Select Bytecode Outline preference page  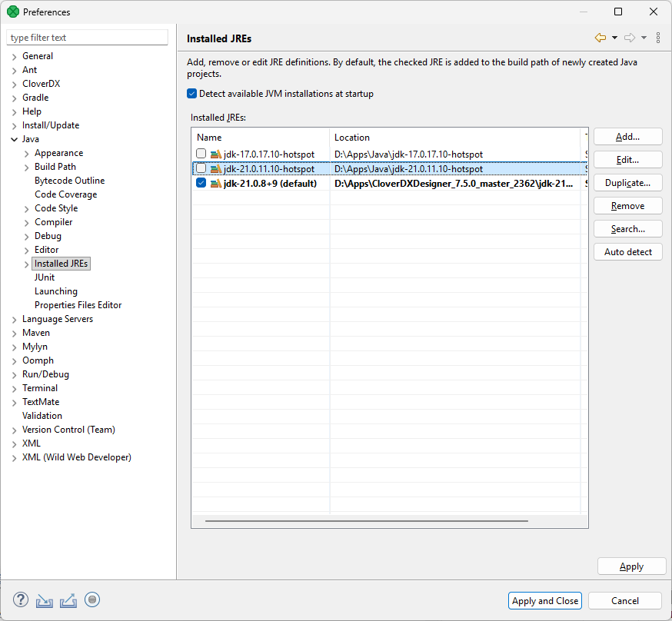point(69,181)
